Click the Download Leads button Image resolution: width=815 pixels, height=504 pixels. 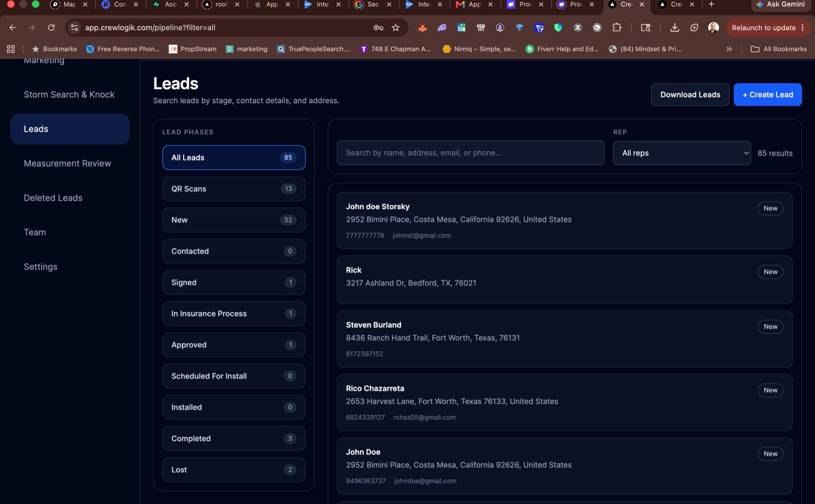(690, 95)
